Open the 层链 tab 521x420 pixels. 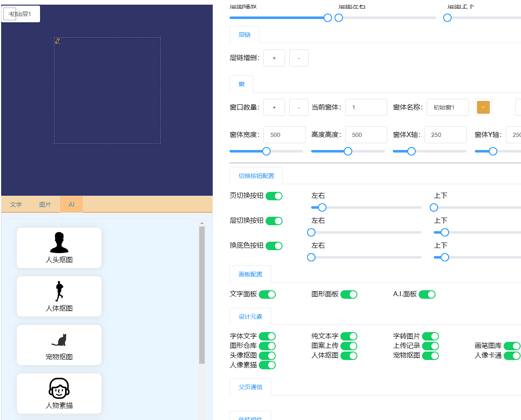pyautogui.click(x=244, y=35)
